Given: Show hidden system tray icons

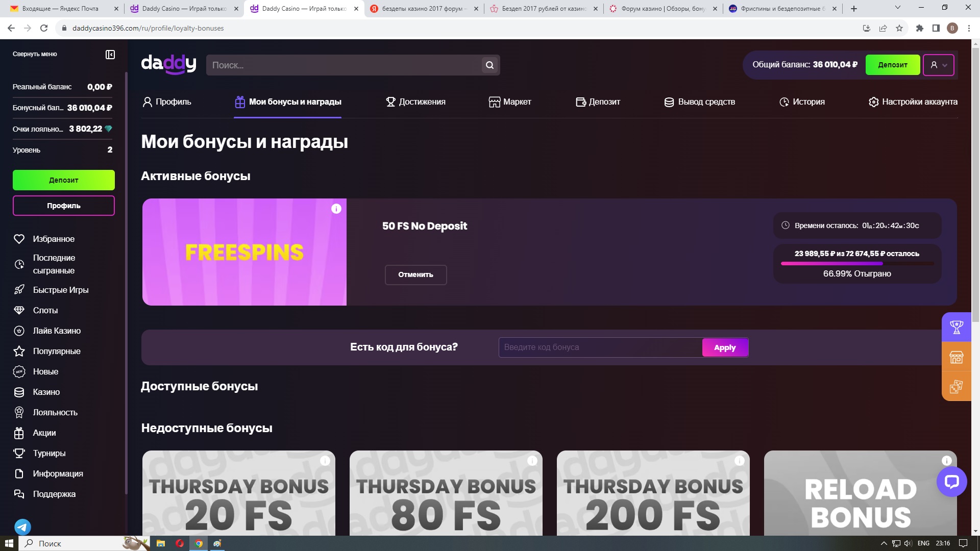Looking at the screenshot, I should click(884, 543).
